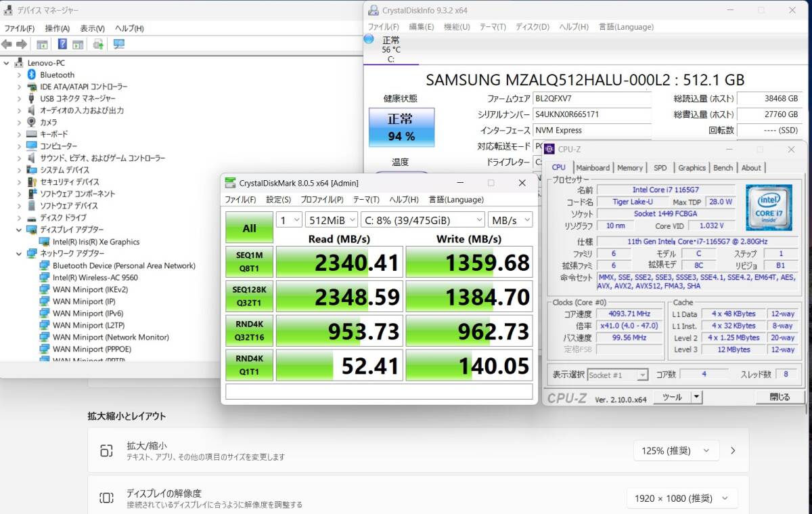The width and height of the screenshot is (812, 514).
Task: Open Device Manager 操作(A) menu
Action: pos(58,28)
